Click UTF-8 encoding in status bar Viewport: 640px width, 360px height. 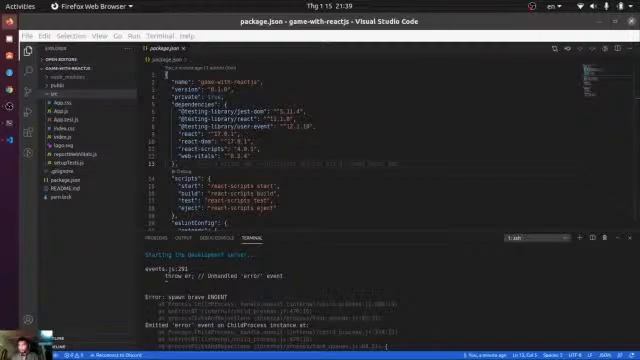(575, 356)
